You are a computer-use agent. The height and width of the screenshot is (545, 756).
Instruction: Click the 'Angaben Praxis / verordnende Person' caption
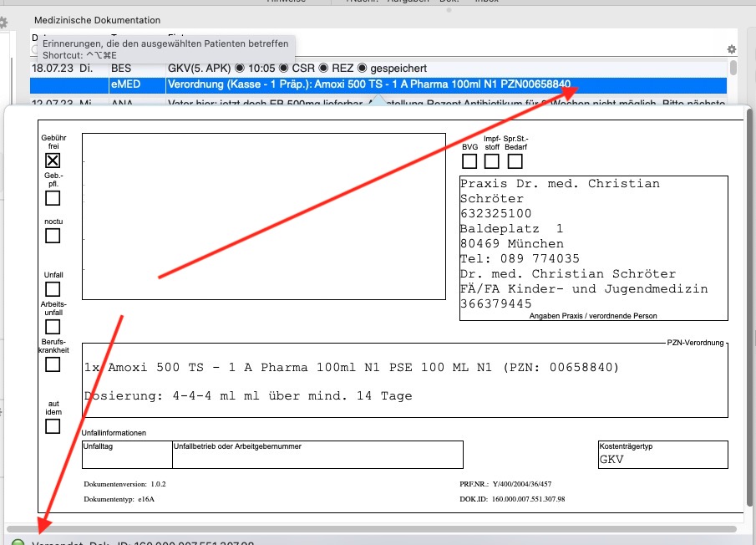[593, 316]
